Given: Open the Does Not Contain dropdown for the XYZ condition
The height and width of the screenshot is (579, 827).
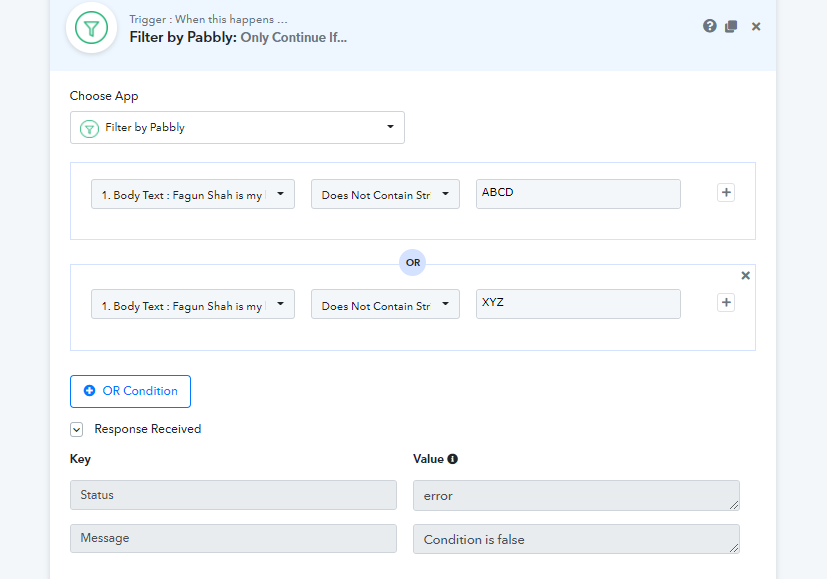Looking at the screenshot, I should [385, 304].
